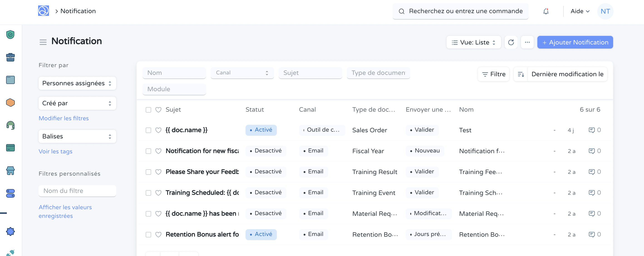Click the Modifier les filtres link

(x=64, y=118)
